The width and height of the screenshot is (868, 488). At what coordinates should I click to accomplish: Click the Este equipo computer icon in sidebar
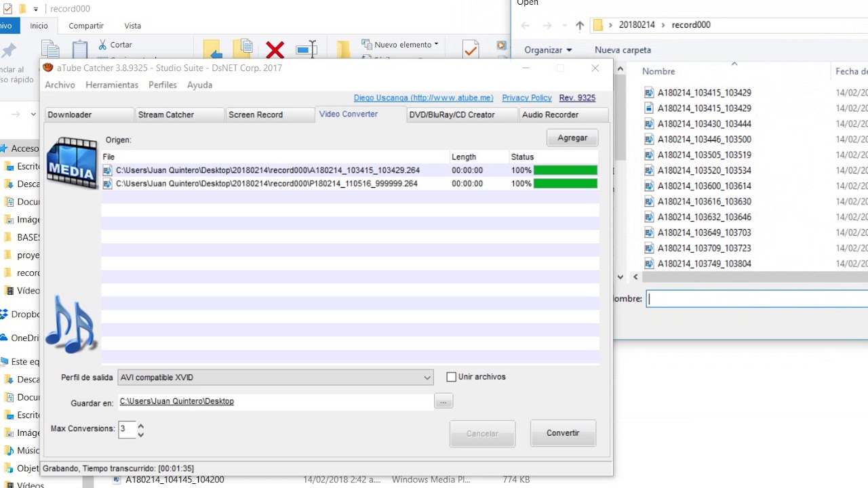click(x=3, y=362)
